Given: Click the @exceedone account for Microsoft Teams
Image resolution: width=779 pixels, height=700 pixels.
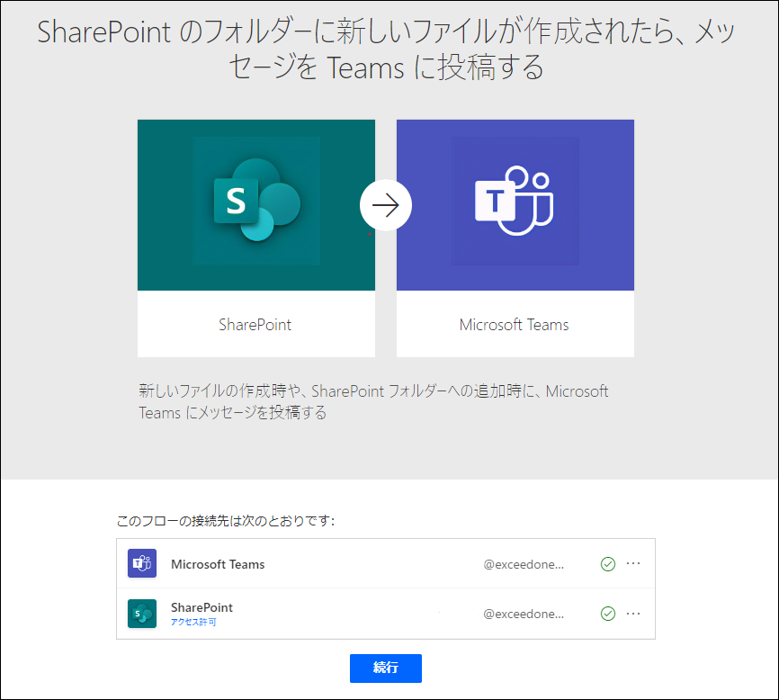Looking at the screenshot, I should click(x=524, y=564).
